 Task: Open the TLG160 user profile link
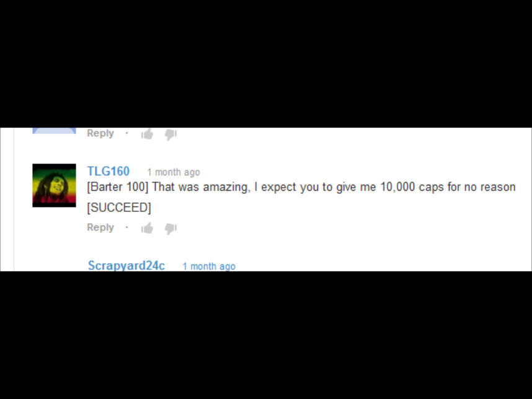109,171
